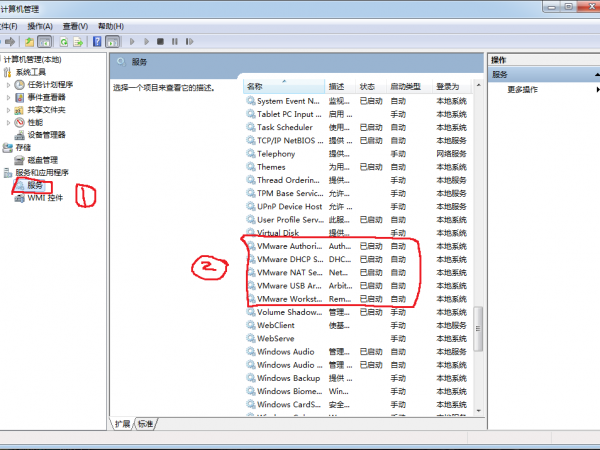Screen dimensions: 600x450
Task: Click the Restart service toolbar icon
Action: point(188,42)
